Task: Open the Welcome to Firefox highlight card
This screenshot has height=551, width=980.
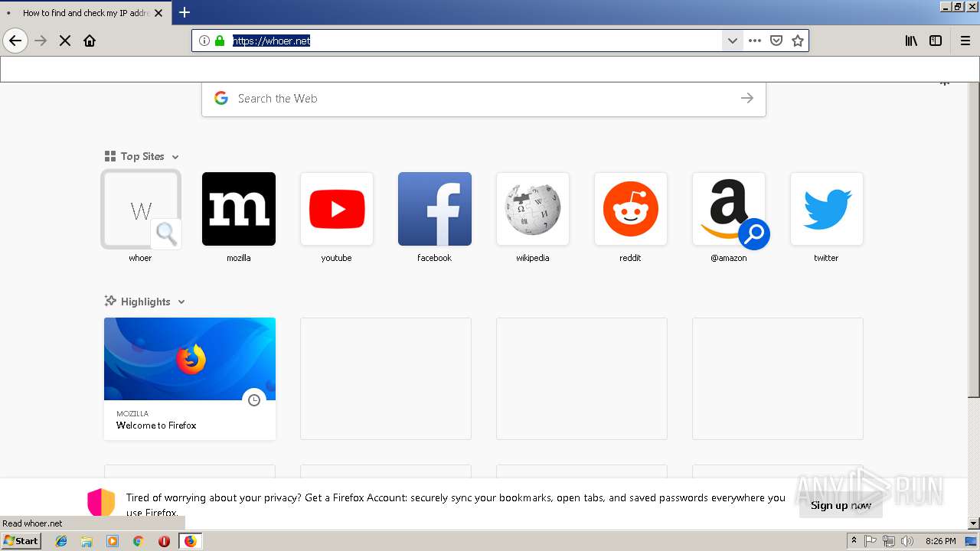Action: point(190,379)
